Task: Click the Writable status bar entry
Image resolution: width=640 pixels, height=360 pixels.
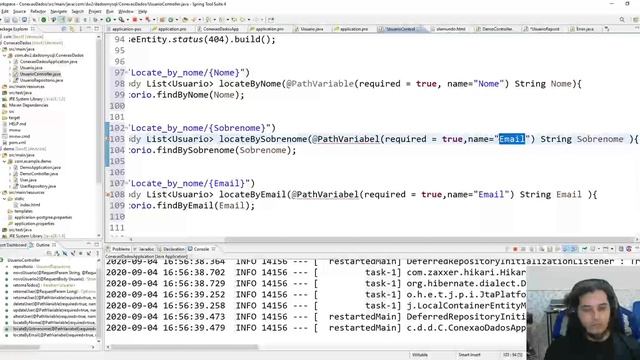Action: tap(420, 355)
